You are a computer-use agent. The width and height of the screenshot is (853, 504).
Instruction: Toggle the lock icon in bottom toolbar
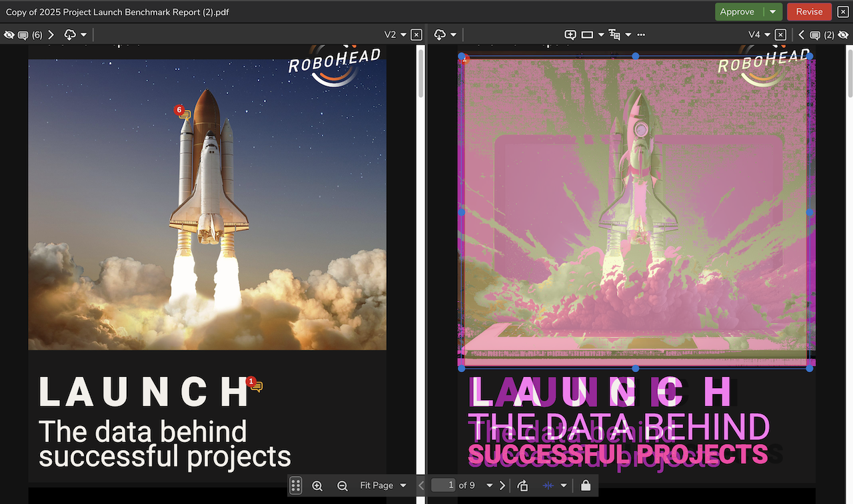point(585,486)
